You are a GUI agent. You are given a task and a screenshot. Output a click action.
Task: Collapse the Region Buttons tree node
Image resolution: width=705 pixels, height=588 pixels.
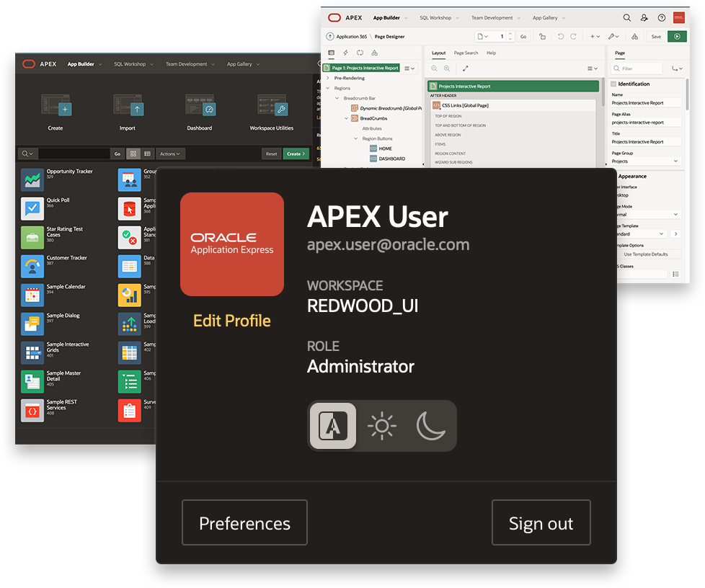(355, 138)
